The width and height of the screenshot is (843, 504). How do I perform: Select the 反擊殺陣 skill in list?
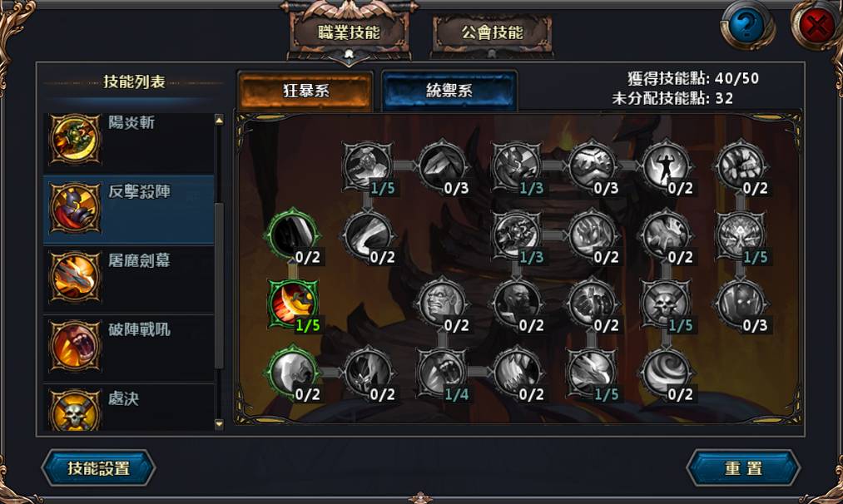128,210
